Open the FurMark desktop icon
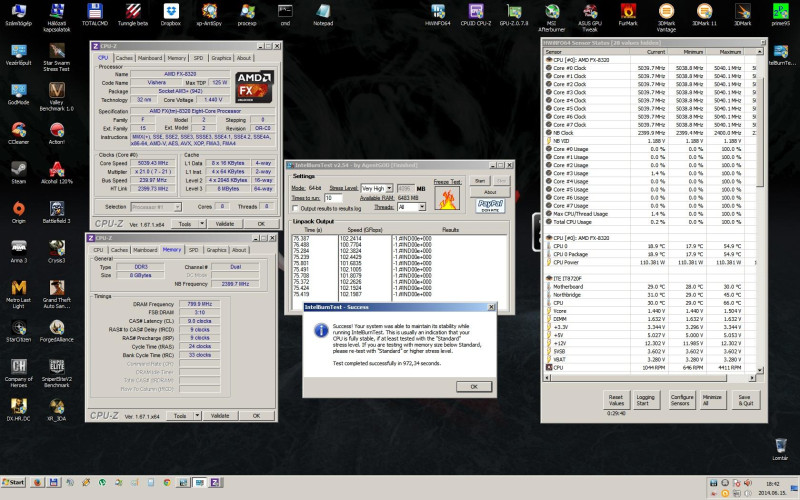The image size is (800, 500). coord(628,14)
